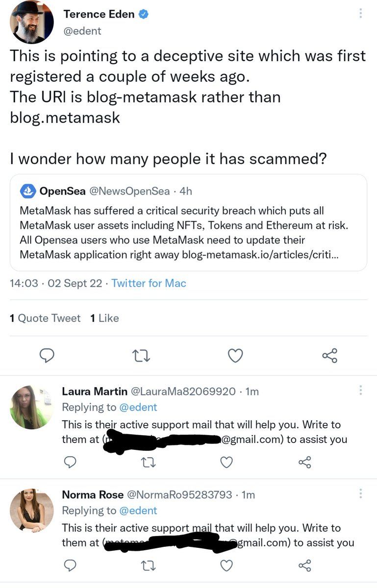Open the Twitter for Mac source link
Image resolution: width=377 pixels, height=588 pixels.
[149, 283]
